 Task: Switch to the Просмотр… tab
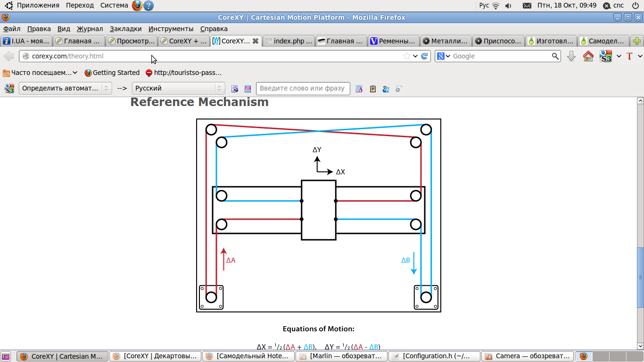(x=132, y=41)
